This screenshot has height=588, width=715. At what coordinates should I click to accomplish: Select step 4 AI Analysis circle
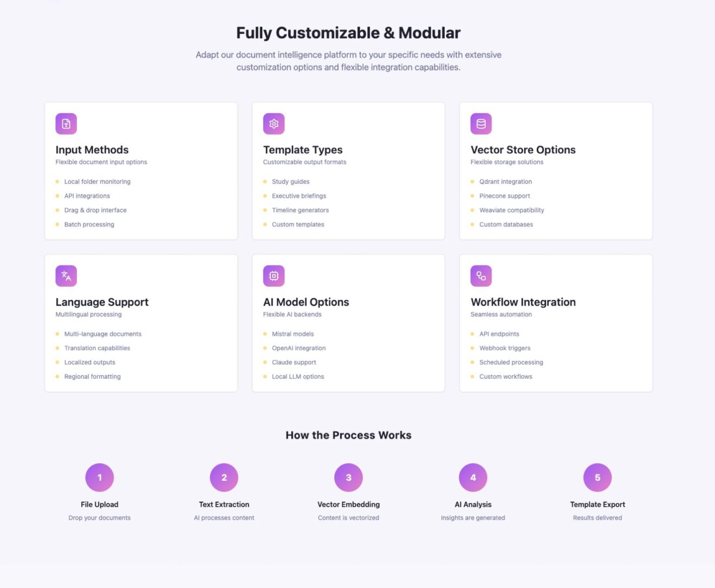[473, 477]
